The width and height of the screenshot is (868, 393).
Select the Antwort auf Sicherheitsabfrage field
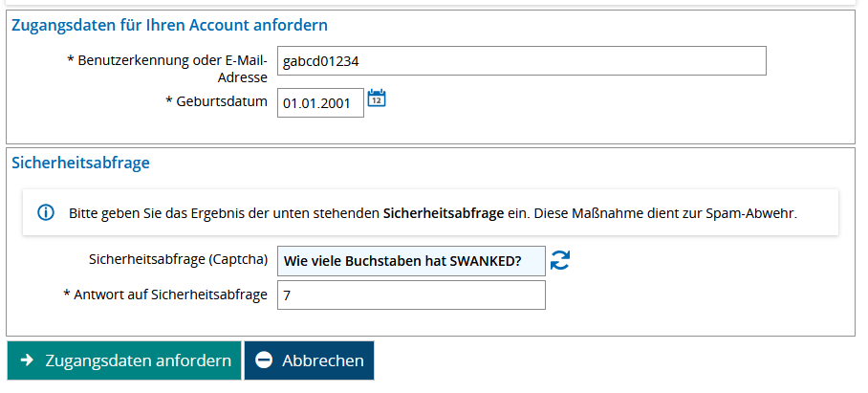[411, 295]
